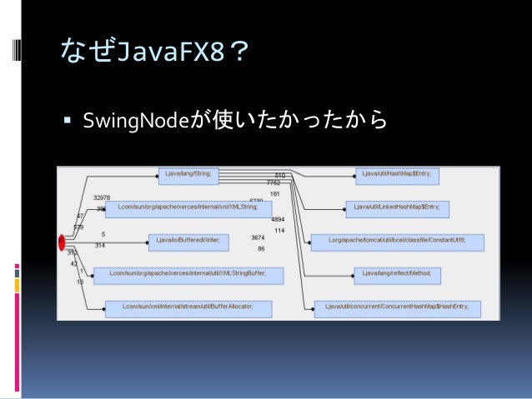Select the Ljava/lang/String; node

coord(188,176)
